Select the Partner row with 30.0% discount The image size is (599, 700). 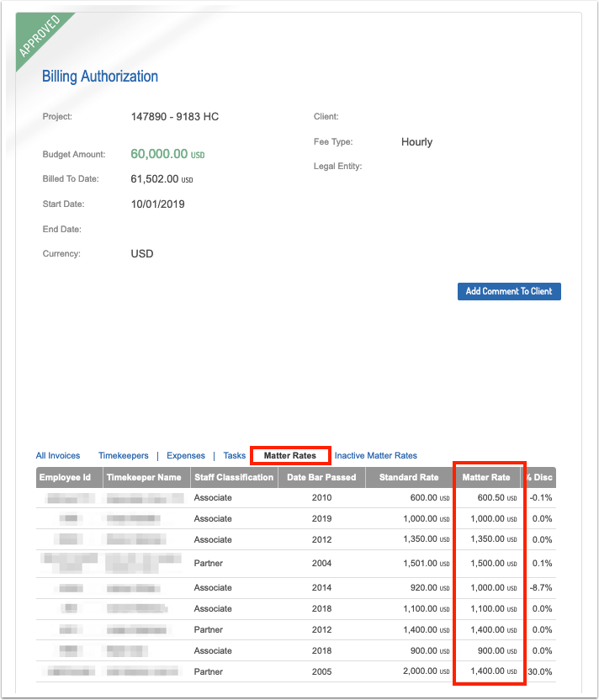point(296,671)
